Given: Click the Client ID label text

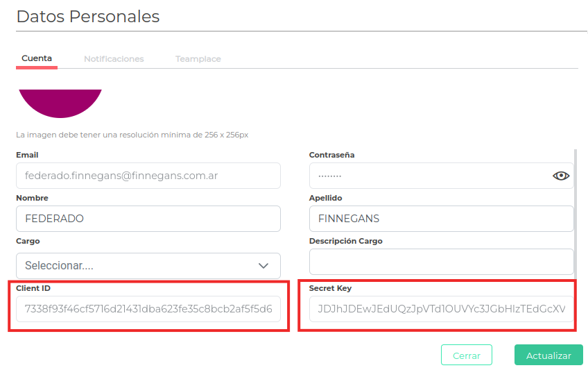Looking at the screenshot, I should point(33,288).
